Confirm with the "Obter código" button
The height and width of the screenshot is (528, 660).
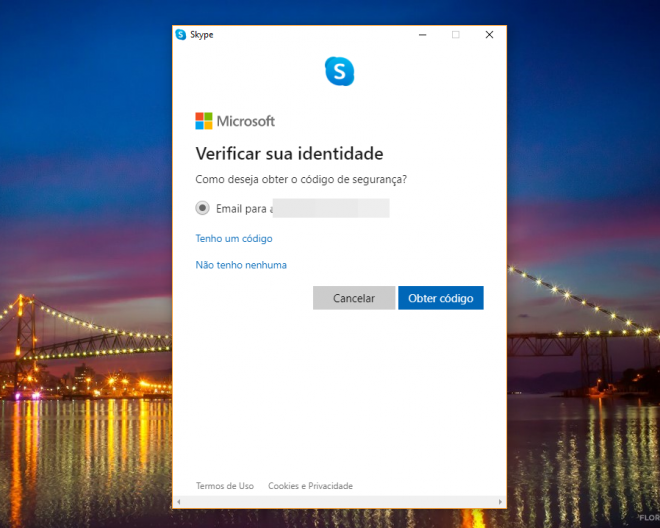coord(441,298)
